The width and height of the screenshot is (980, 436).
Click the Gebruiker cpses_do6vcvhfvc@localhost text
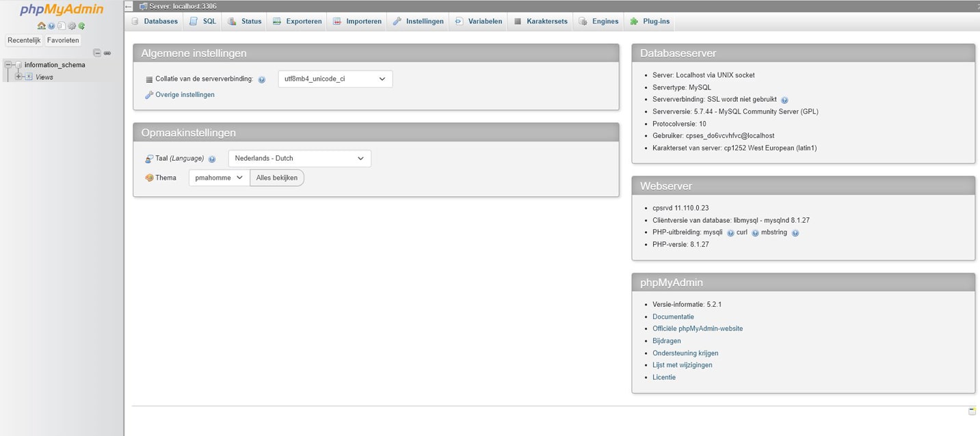(x=713, y=136)
